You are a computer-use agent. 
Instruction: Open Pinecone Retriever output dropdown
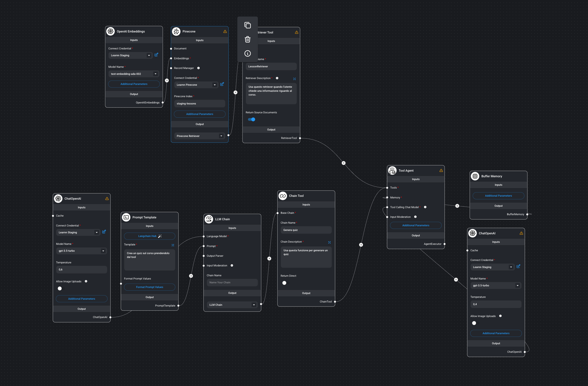[221, 136]
